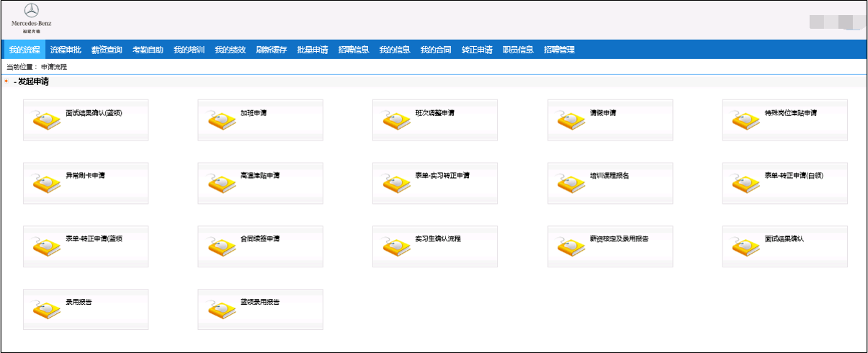Click the 加班申请 book icon
This screenshot has height=353, width=868.
pos(222,121)
